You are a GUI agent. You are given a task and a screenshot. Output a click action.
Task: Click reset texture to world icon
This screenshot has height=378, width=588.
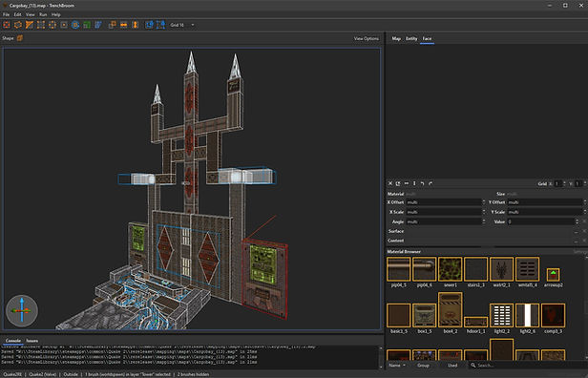pyautogui.click(x=398, y=183)
